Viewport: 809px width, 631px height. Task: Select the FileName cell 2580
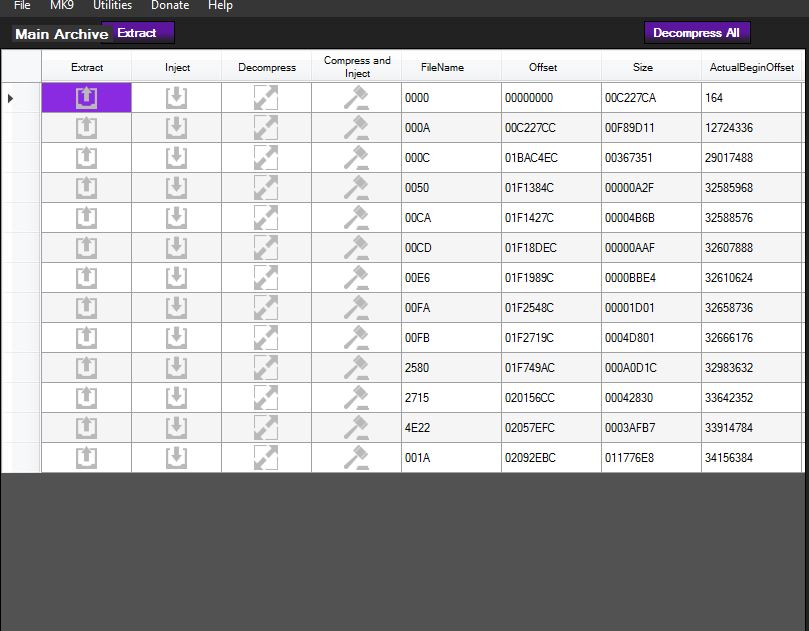pyautogui.click(x=451, y=367)
